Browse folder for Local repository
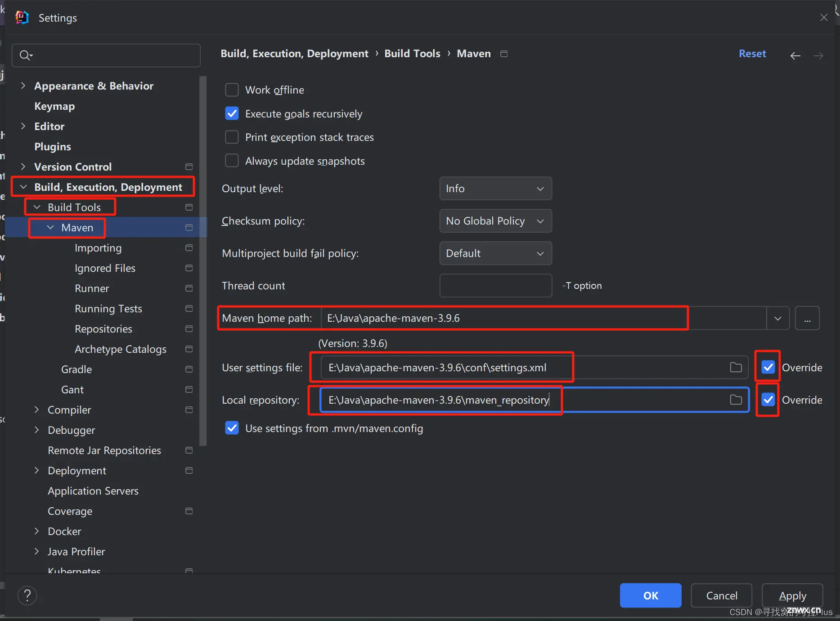This screenshot has width=840, height=621. click(x=736, y=400)
